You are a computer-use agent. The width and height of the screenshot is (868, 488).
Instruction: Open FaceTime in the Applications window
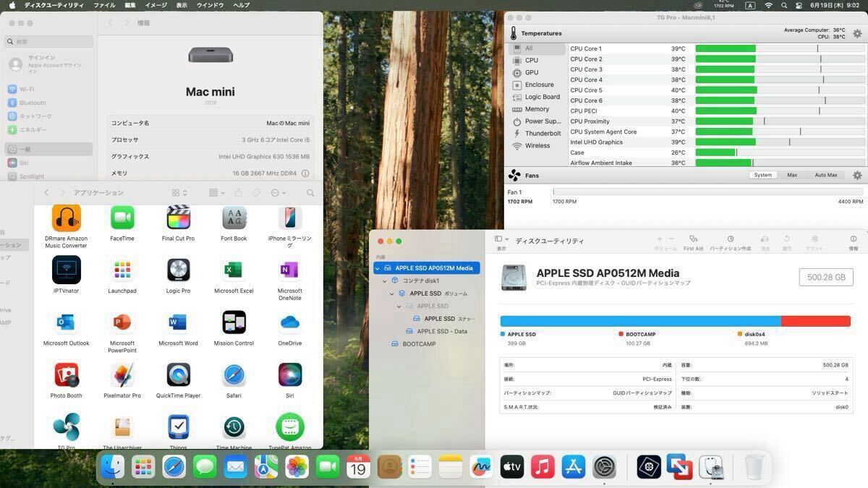point(122,218)
